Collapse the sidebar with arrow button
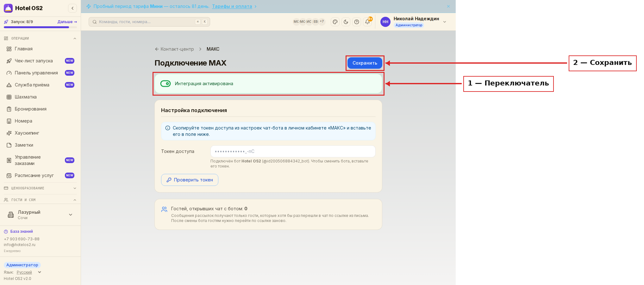 pyautogui.click(x=72, y=8)
